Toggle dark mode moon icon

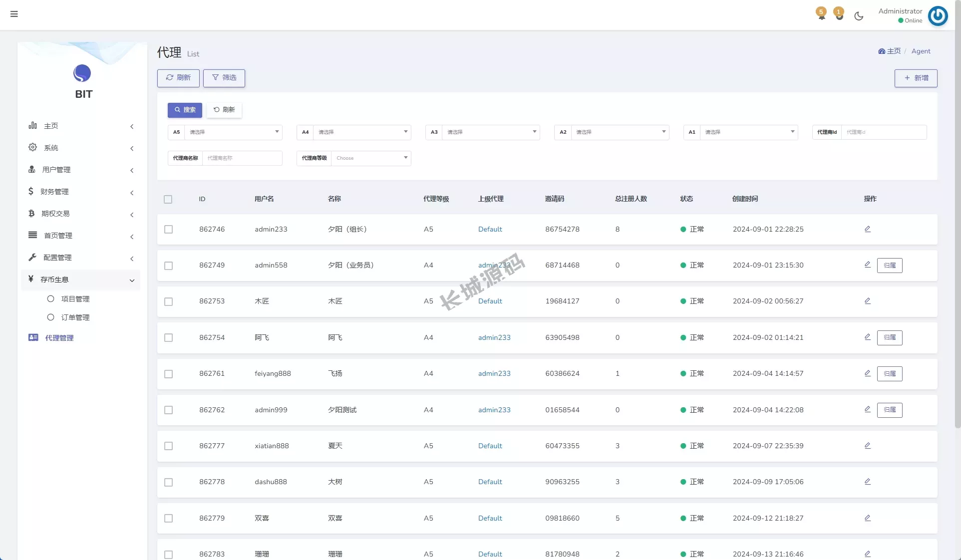tap(859, 16)
